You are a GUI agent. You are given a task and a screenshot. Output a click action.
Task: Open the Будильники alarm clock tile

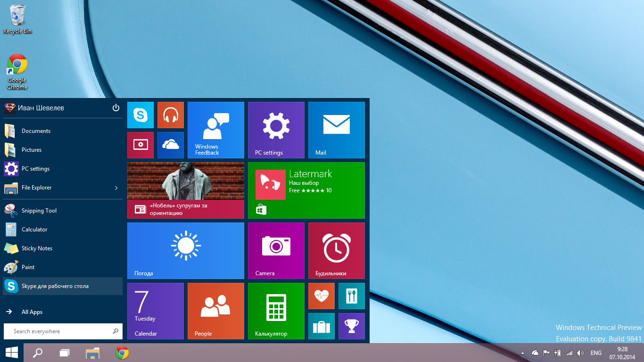336,250
